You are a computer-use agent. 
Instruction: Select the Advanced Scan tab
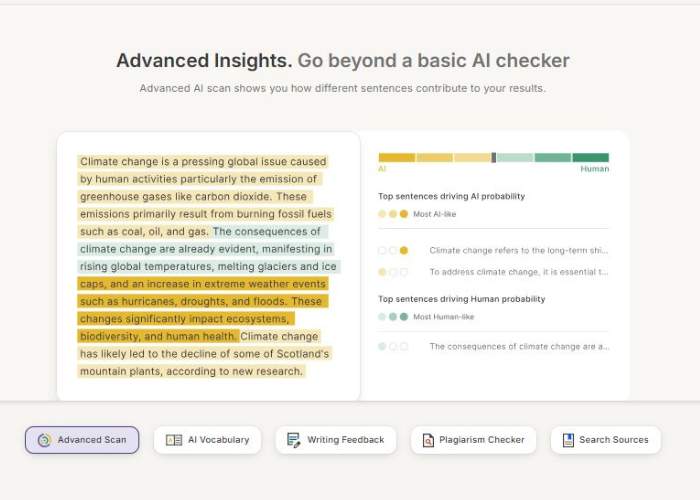[x=82, y=440]
